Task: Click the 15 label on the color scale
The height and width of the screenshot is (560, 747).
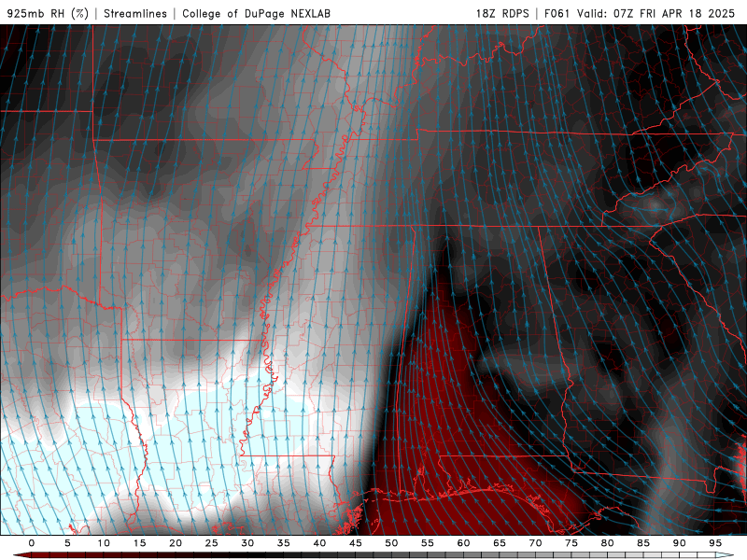Action: 139,543
